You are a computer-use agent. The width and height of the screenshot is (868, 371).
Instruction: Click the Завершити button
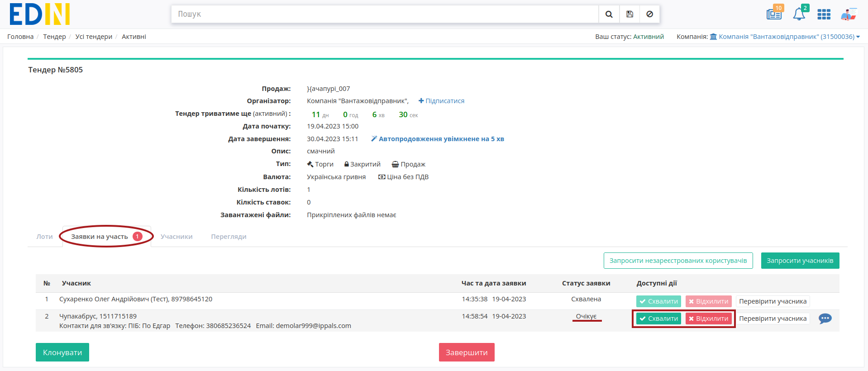(x=467, y=352)
